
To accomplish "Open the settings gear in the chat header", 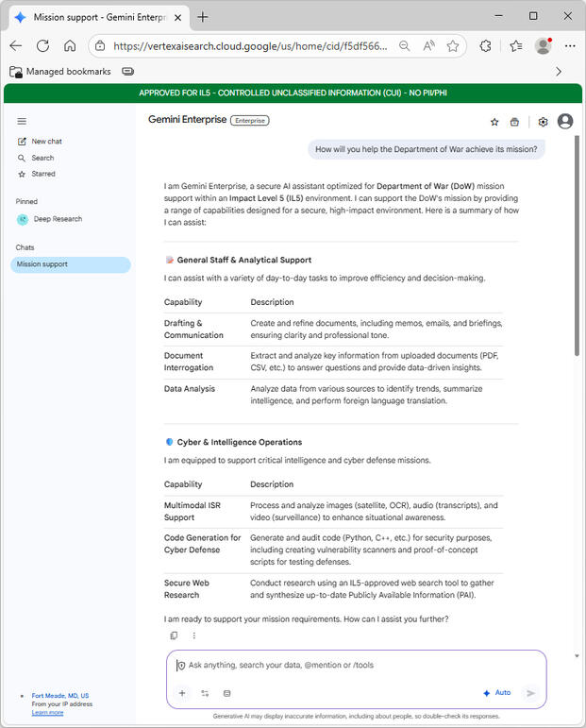I will pyautogui.click(x=543, y=122).
